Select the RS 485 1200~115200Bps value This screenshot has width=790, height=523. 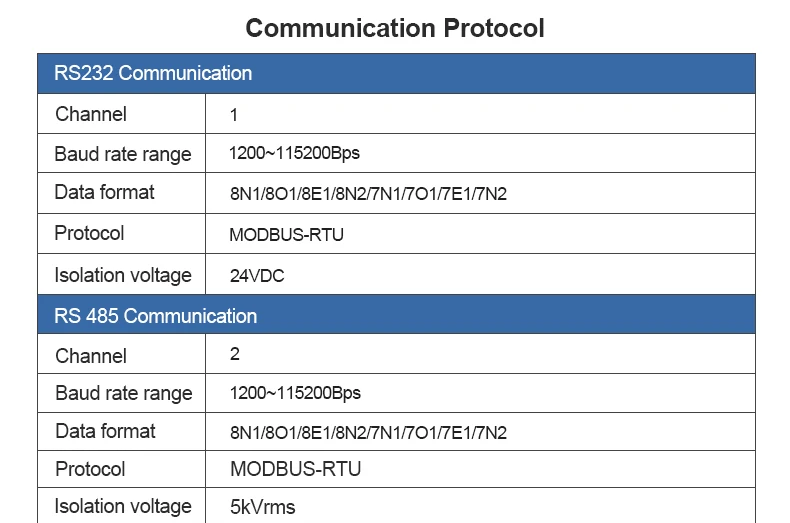(x=295, y=393)
